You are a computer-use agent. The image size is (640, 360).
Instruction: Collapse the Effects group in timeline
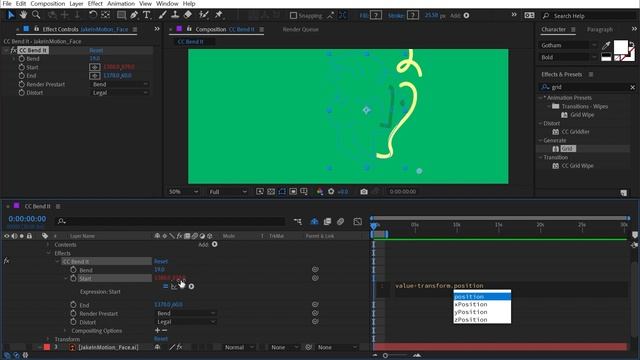[49, 253]
